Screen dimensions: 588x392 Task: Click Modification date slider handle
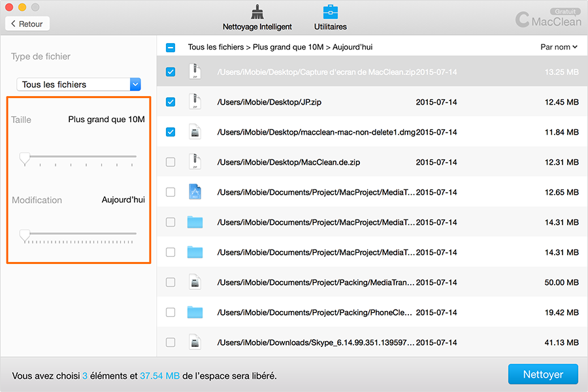coord(25,236)
